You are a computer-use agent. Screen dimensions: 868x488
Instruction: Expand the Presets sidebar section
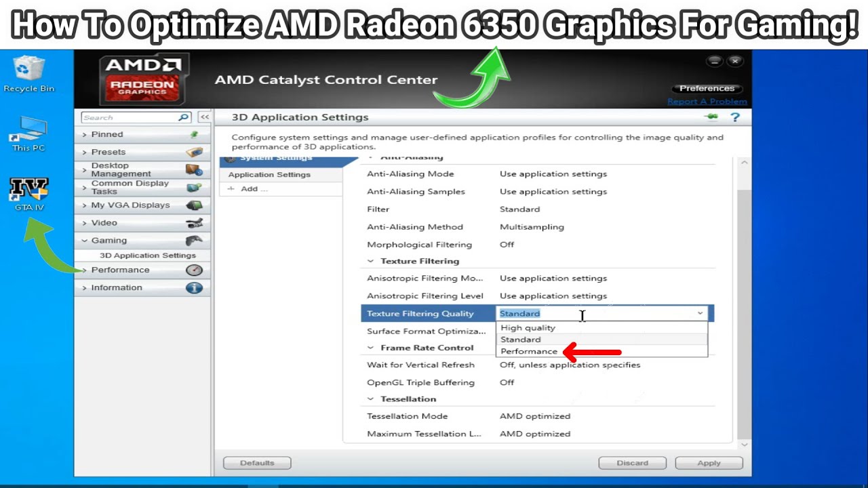pos(84,152)
